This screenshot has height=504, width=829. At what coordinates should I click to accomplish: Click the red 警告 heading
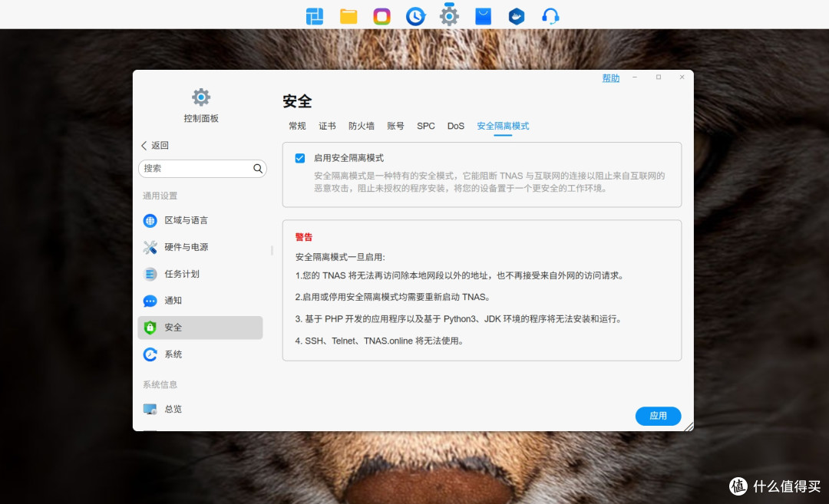304,237
